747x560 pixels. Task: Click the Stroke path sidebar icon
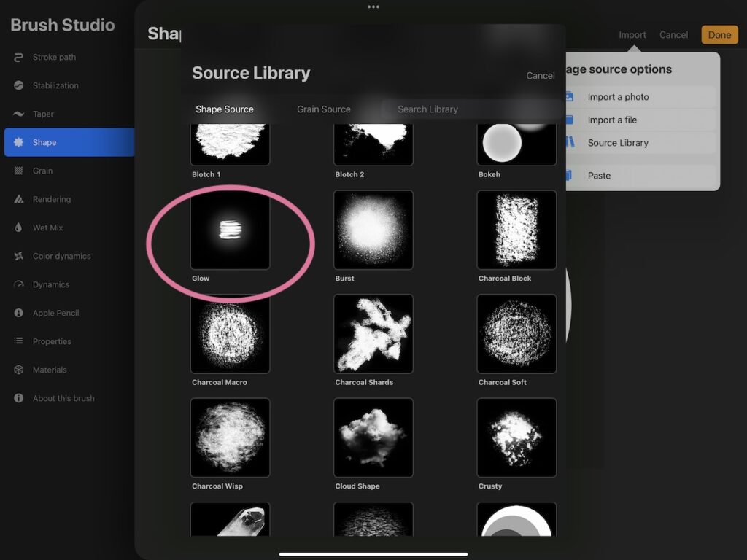[18, 58]
